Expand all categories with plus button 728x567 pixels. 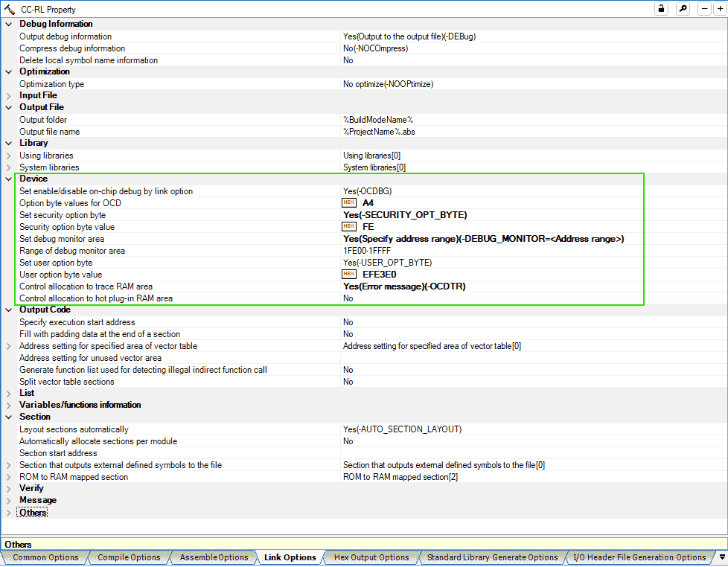pyautogui.click(x=719, y=8)
